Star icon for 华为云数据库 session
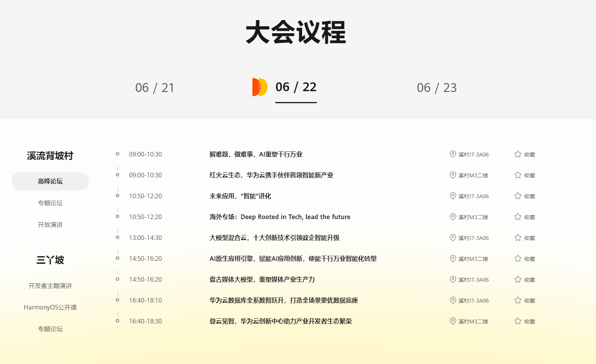 click(x=518, y=300)
